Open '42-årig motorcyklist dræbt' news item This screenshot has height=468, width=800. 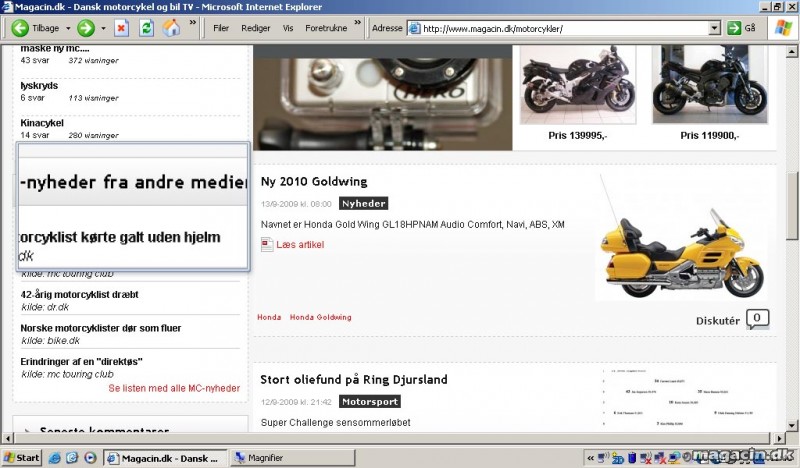(x=80, y=294)
